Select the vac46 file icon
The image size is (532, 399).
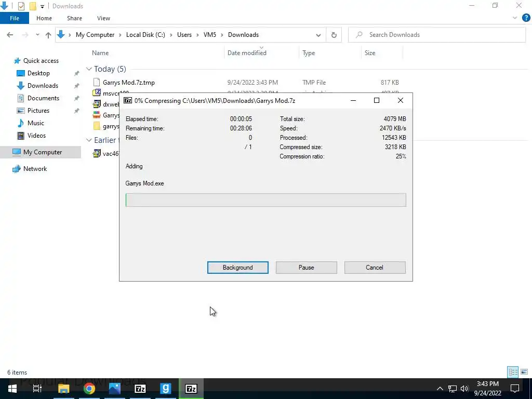[97, 153]
